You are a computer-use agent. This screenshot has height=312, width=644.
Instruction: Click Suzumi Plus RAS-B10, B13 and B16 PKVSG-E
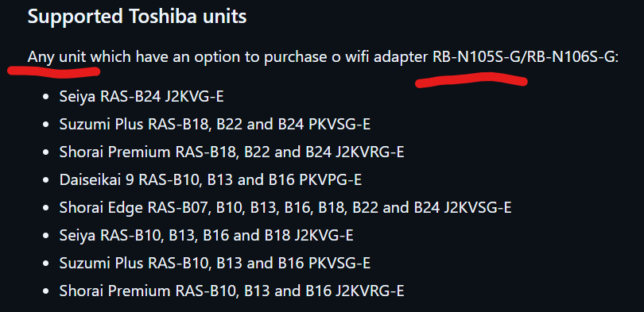pos(215,263)
